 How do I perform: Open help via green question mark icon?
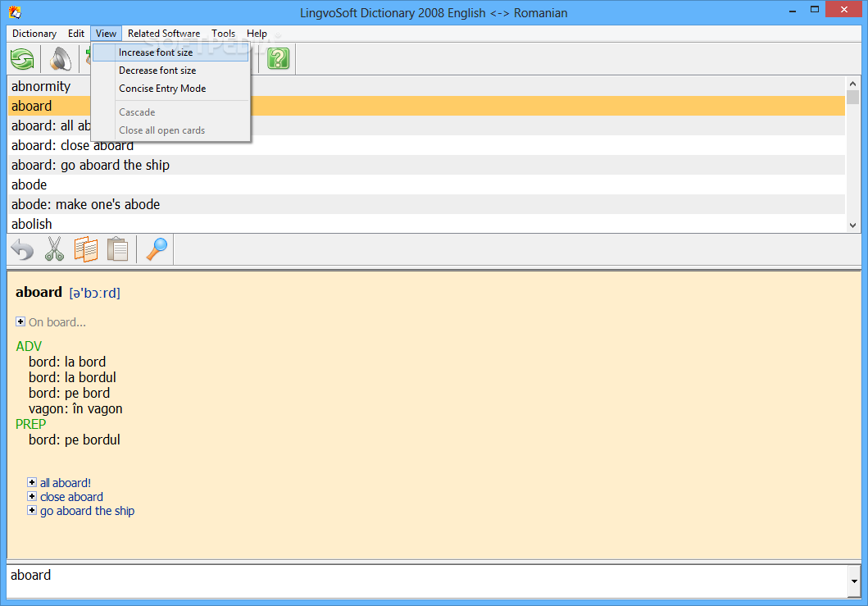pyautogui.click(x=278, y=59)
